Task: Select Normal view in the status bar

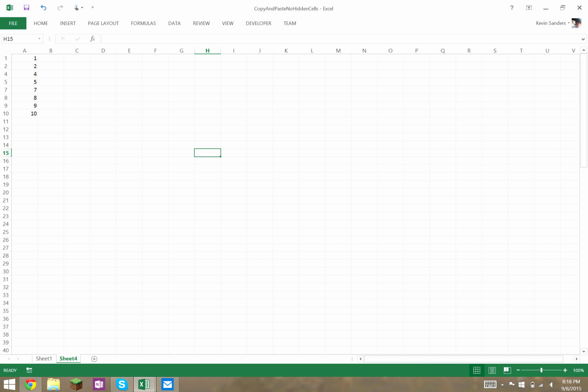Action: pos(476,370)
